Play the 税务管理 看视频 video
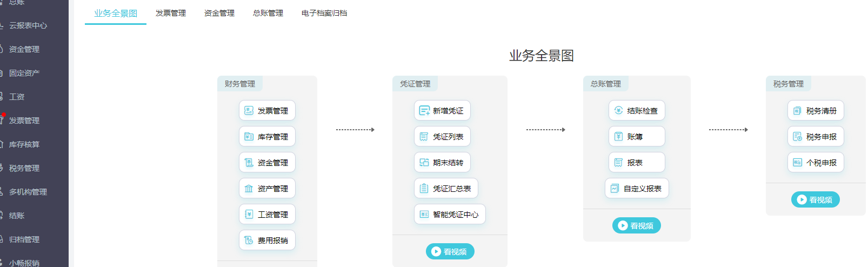868x267 pixels. pyautogui.click(x=815, y=199)
